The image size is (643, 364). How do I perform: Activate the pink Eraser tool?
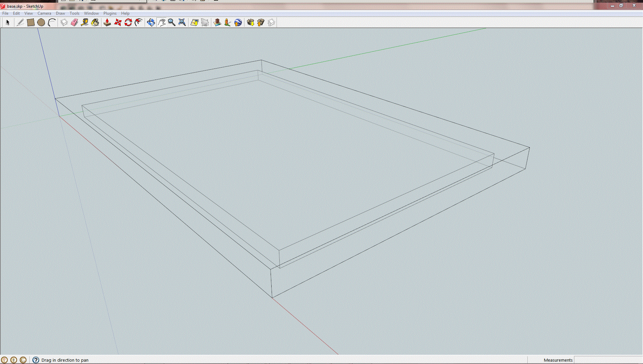coord(74,22)
